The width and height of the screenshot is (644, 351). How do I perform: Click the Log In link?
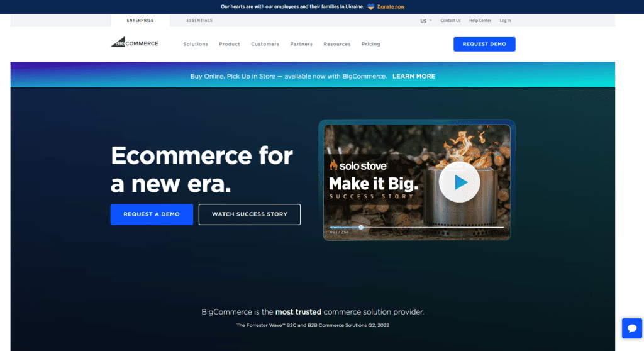(505, 21)
